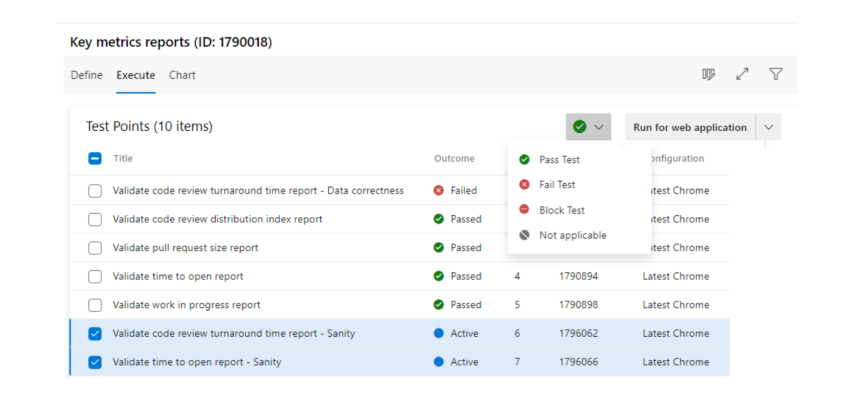Viewport: 854px width, 398px height.
Task: Sort by the Title column header
Action: pos(123,158)
